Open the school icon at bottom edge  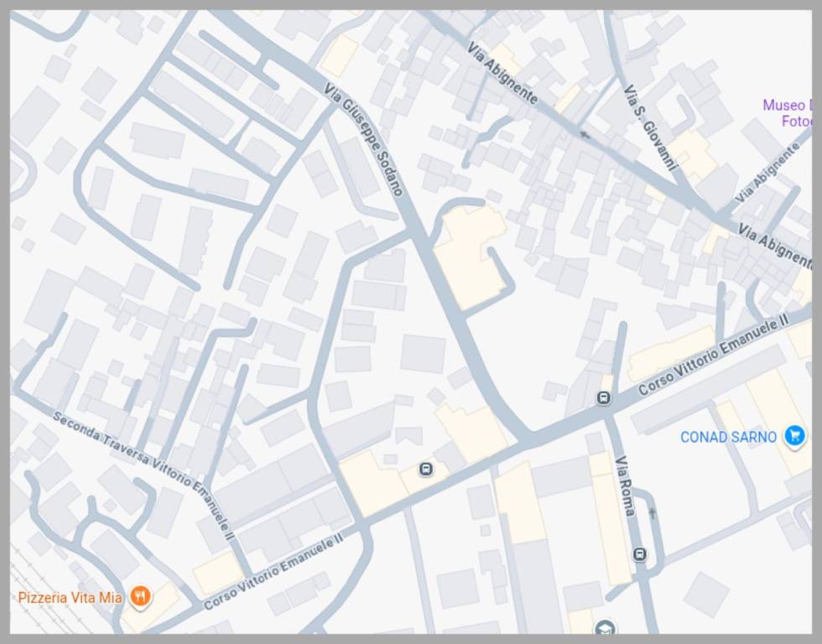(x=605, y=626)
